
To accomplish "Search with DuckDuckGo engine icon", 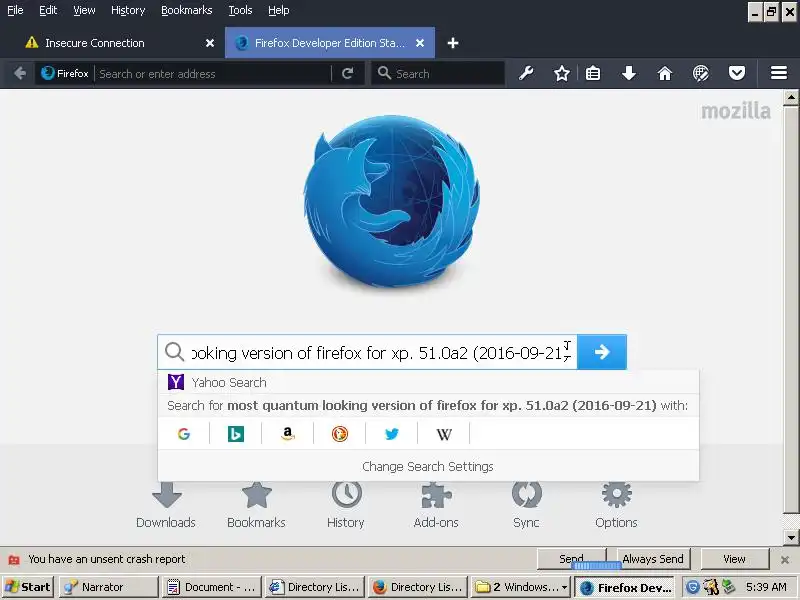I will (x=340, y=434).
